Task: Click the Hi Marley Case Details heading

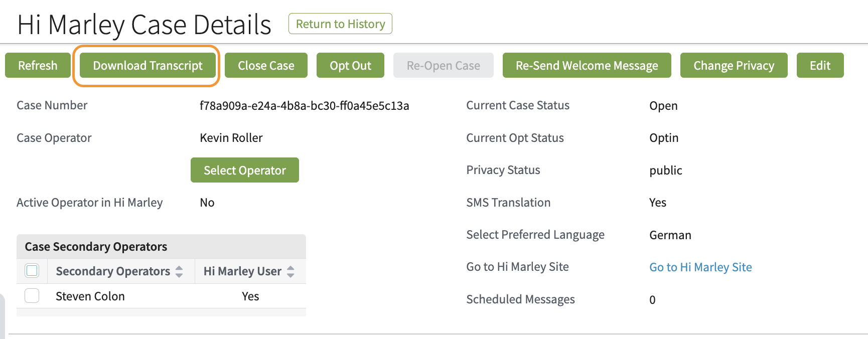Action: pyautogui.click(x=143, y=24)
